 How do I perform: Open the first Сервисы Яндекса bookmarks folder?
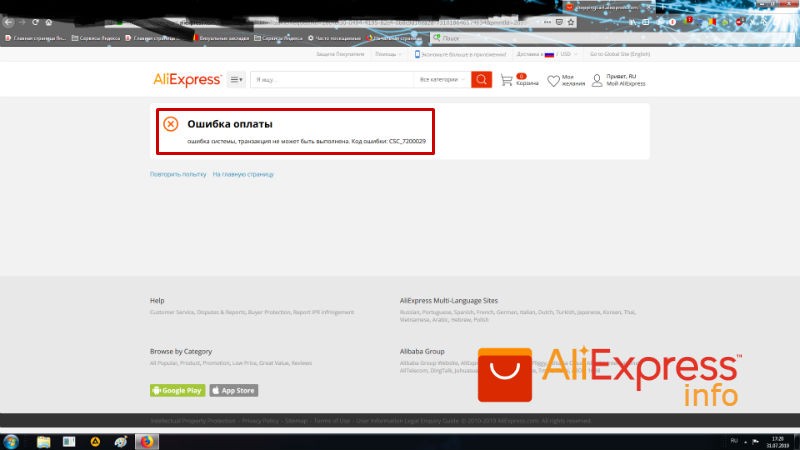[96, 38]
